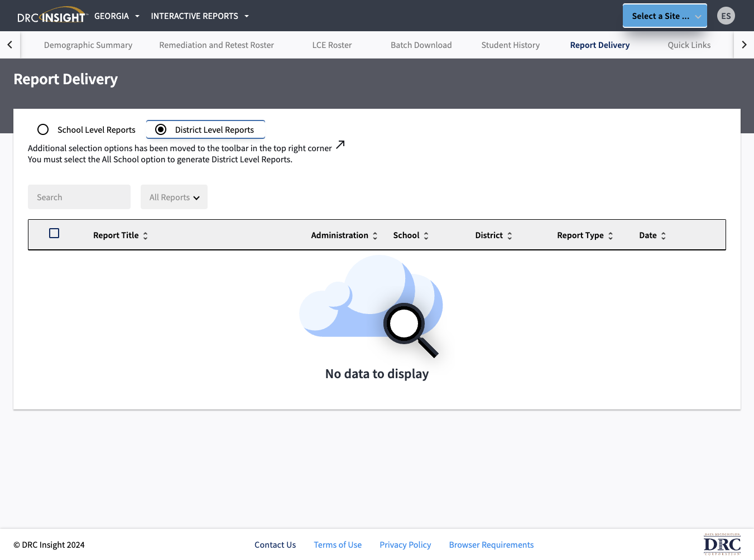Sort by Report Type column arrows
The width and height of the screenshot is (754, 560).
[611, 236]
